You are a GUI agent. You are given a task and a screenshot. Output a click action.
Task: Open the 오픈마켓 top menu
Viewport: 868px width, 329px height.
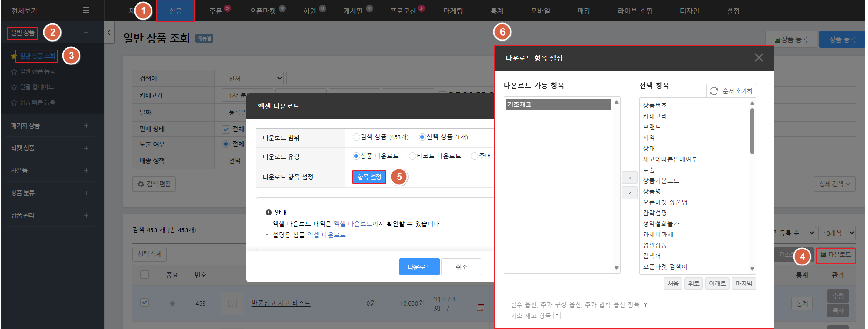tap(263, 11)
